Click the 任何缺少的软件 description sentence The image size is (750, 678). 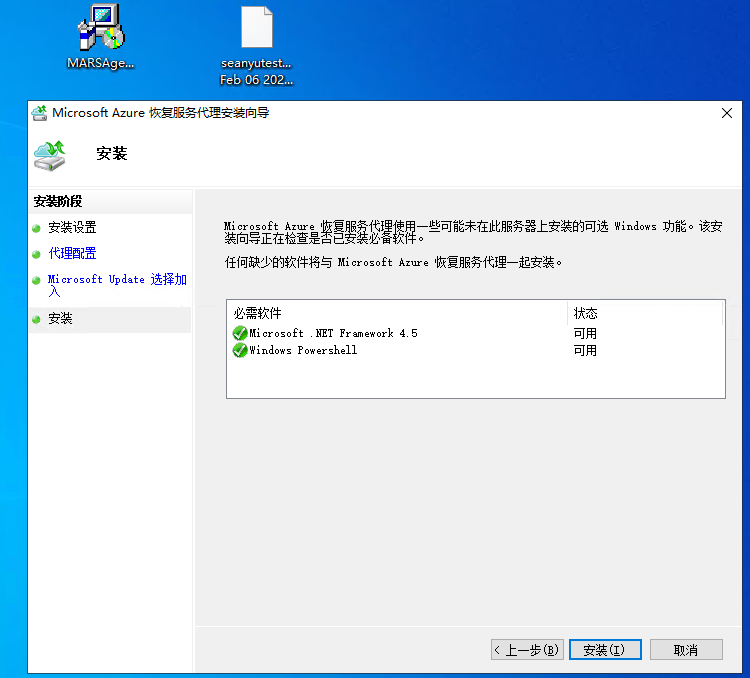tap(394, 262)
